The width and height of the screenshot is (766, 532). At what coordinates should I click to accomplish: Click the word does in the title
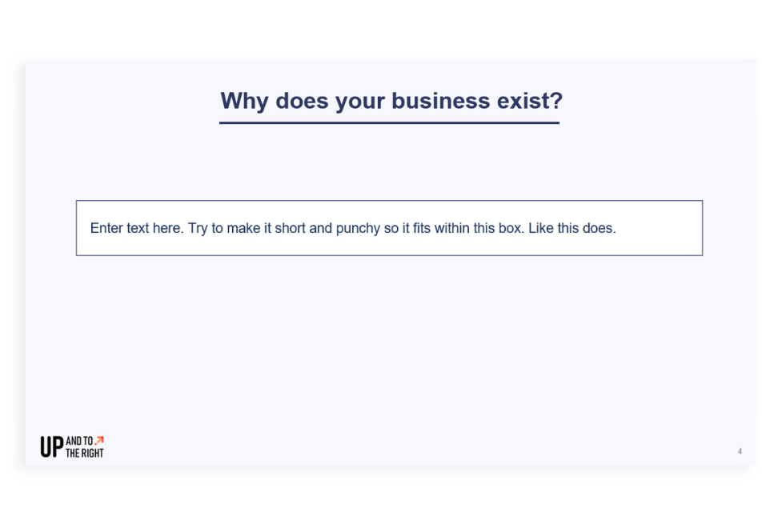[302, 101]
